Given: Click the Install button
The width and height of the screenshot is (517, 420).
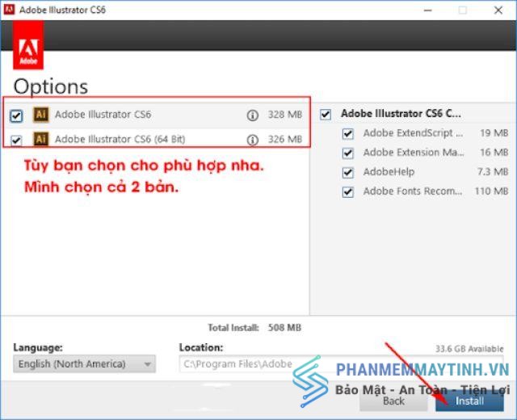Looking at the screenshot, I should click(x=469, y=401).
